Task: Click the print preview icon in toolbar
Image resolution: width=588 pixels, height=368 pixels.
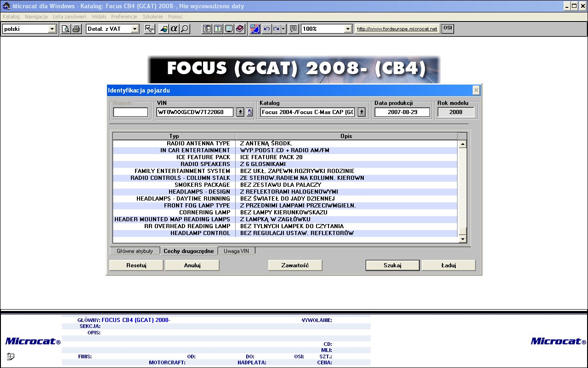Action: (x=66, y=29)
